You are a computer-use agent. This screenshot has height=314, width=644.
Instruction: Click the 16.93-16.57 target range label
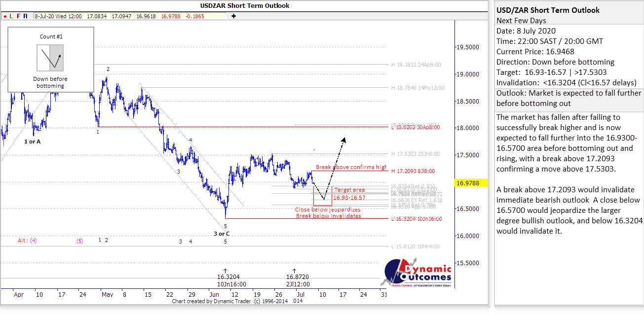[349, 198]
